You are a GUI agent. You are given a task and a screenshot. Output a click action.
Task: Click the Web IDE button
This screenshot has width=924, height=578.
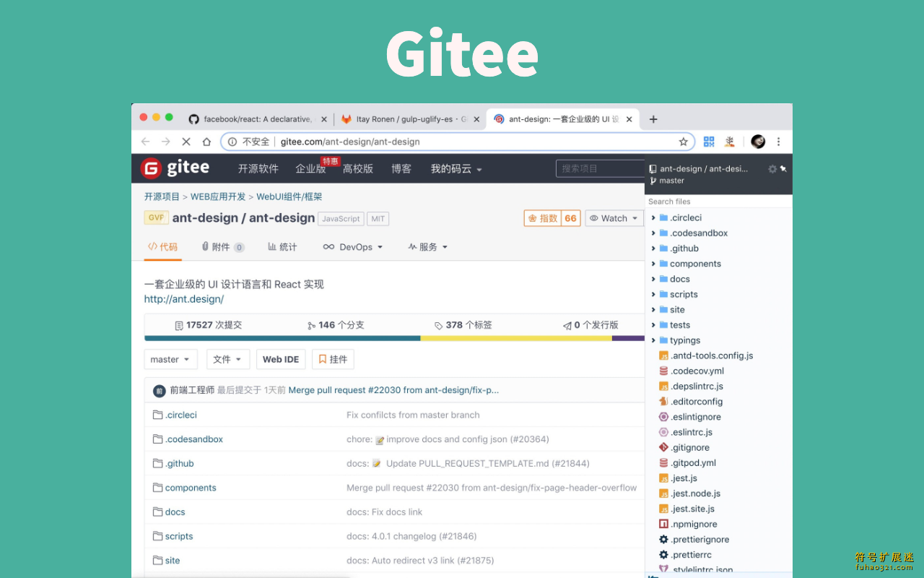pyautogui.click(x=281, y=359)
